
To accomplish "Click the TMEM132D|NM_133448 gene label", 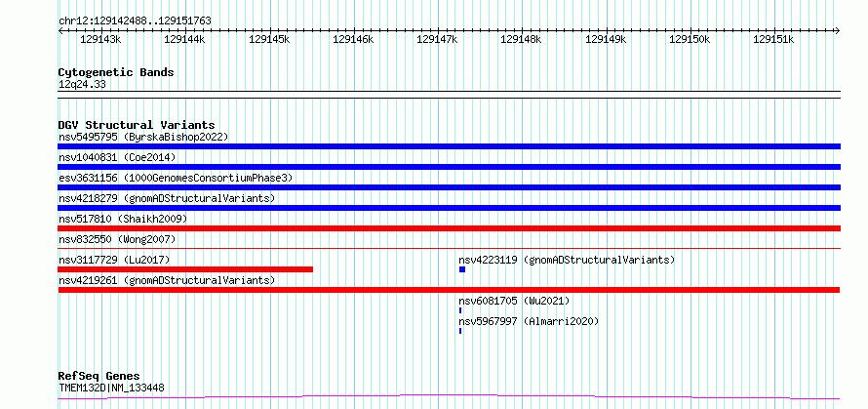I will pos(111,388).
